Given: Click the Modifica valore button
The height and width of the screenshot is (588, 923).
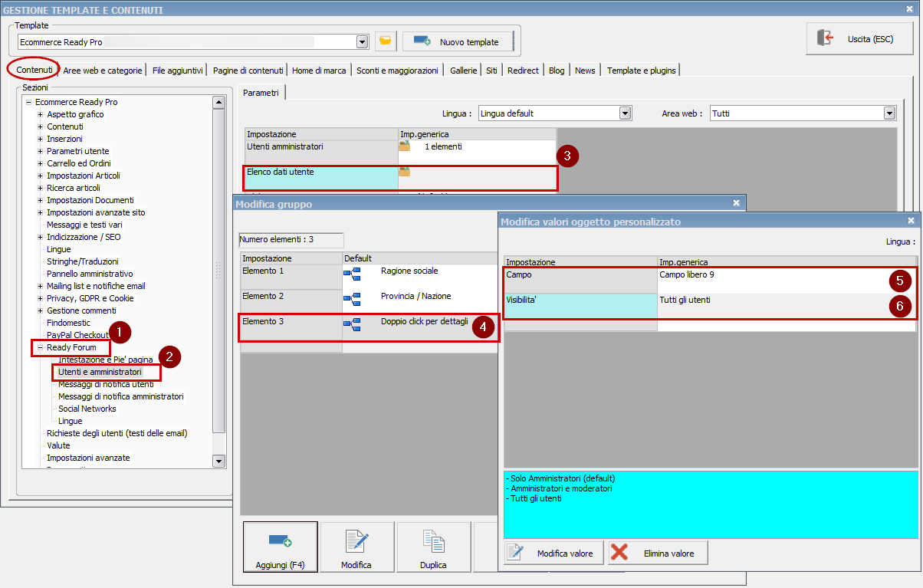Looking at the screenshot, I should [554, 553].
